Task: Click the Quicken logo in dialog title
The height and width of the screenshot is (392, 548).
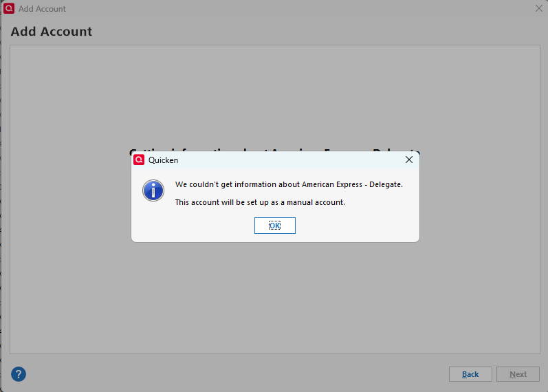Action: click(x=139, y=160)
